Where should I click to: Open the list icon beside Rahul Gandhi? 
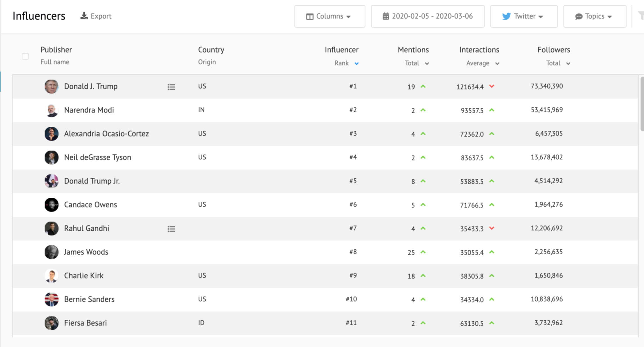(x=171, y=229)
